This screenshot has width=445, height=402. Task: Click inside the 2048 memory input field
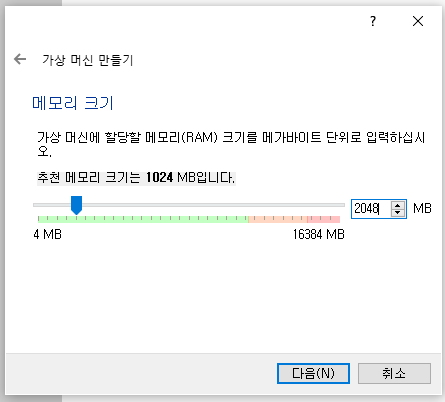371,209
